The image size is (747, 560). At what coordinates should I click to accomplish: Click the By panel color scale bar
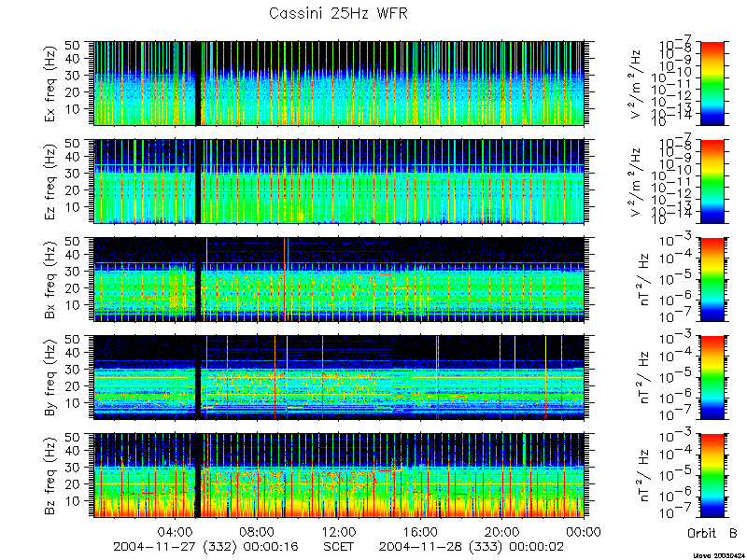712,377
